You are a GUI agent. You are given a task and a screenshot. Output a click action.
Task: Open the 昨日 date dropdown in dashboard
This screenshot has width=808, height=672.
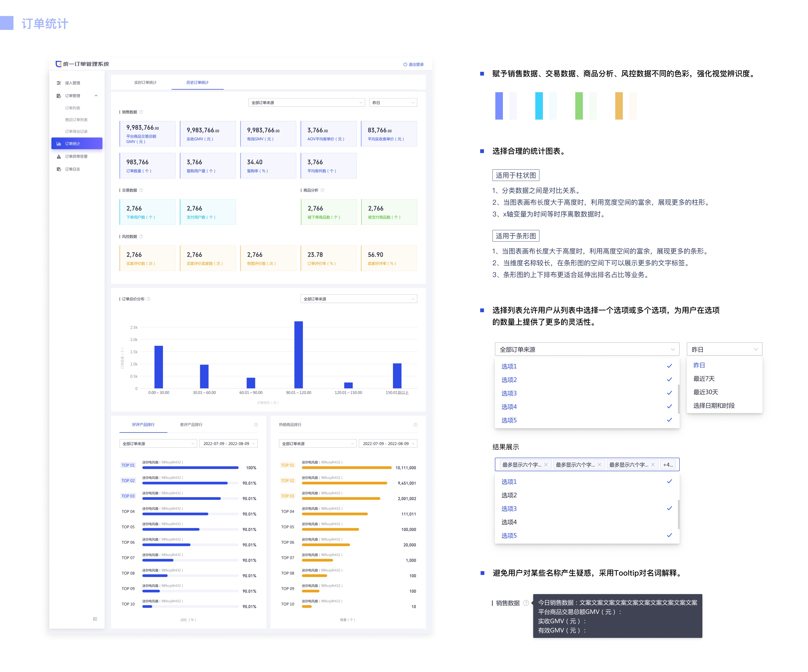click(x=393, y=102)
